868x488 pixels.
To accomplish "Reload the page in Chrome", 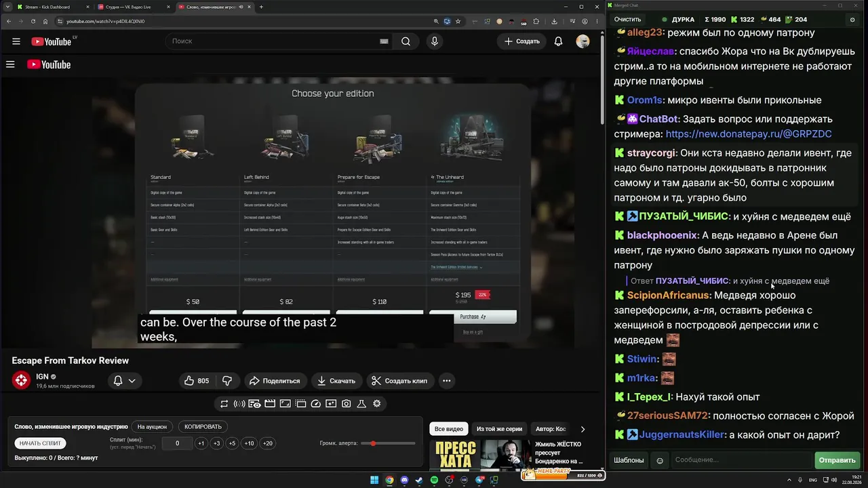I will (33, 21).
